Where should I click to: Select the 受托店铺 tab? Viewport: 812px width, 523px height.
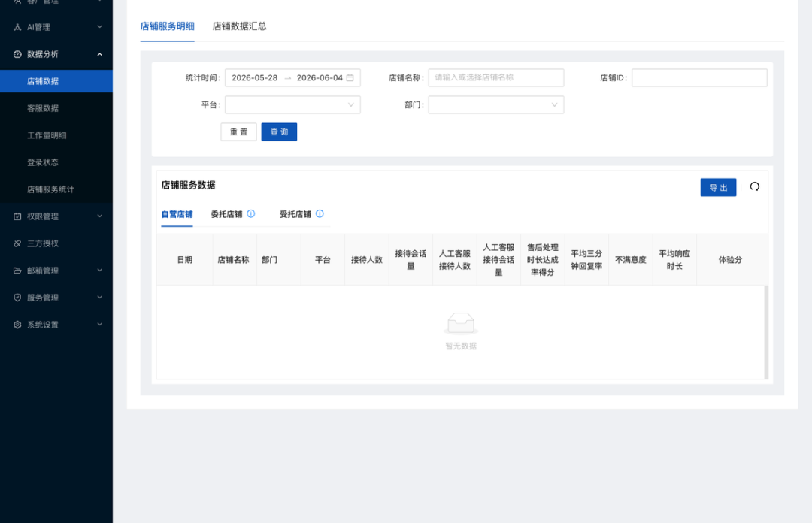coord(295,214)
